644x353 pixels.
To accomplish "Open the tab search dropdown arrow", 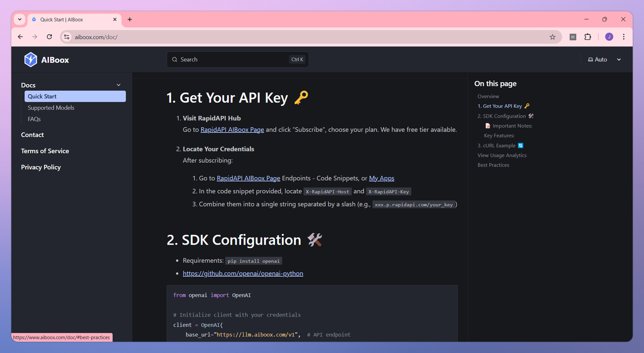I will pyautogui.click(x=19, y=19).
